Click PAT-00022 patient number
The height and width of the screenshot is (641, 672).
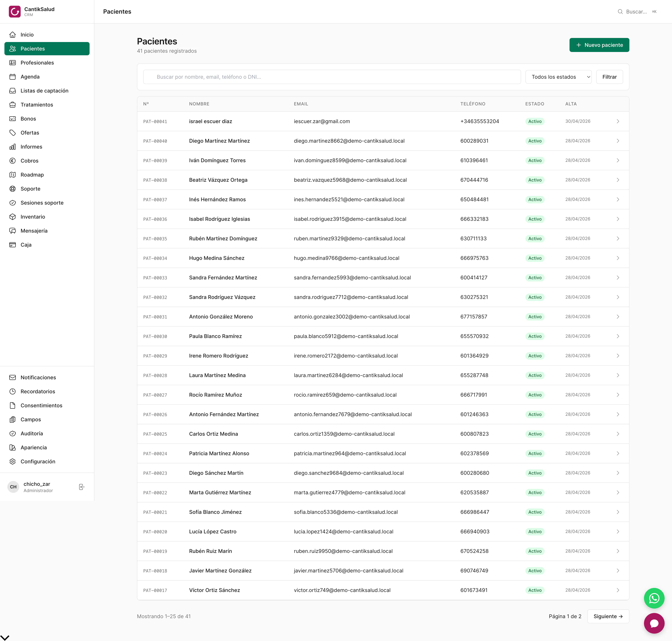pos(155,493)
